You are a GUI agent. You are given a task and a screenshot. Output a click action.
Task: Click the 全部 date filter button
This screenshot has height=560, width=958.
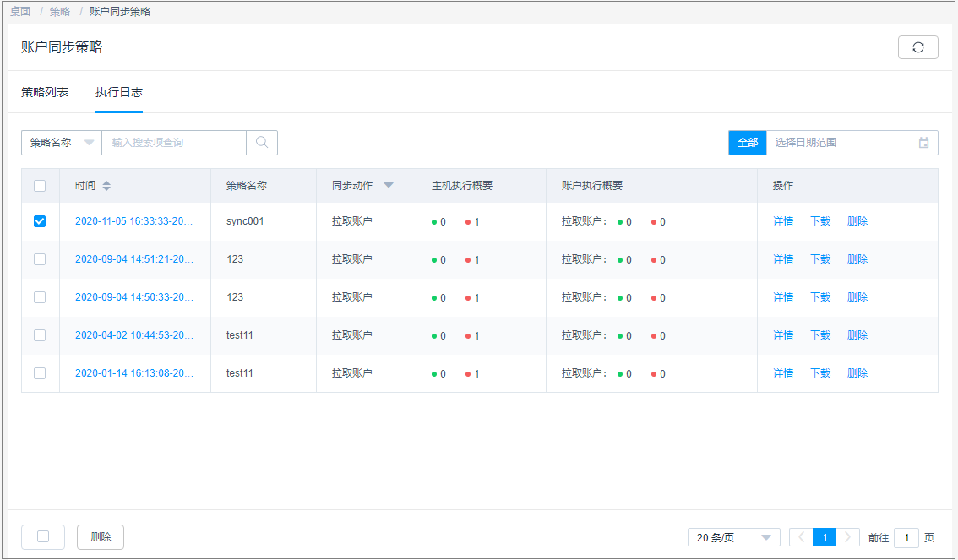coord(747,143)
